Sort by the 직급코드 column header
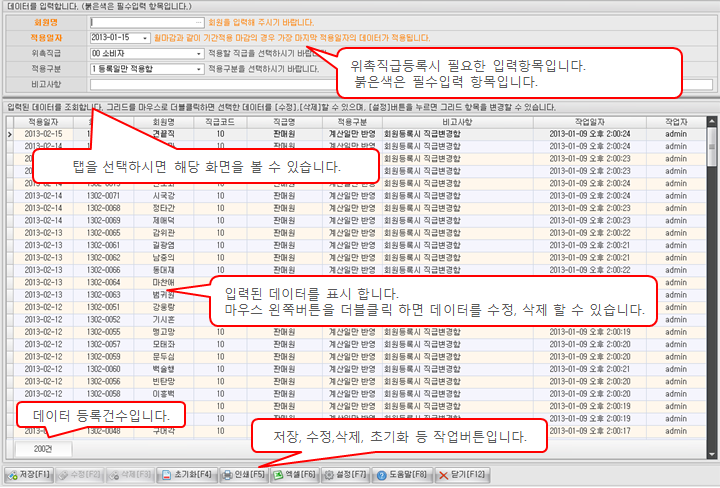Viewport: 720px width, 488px height. (220, 122)
